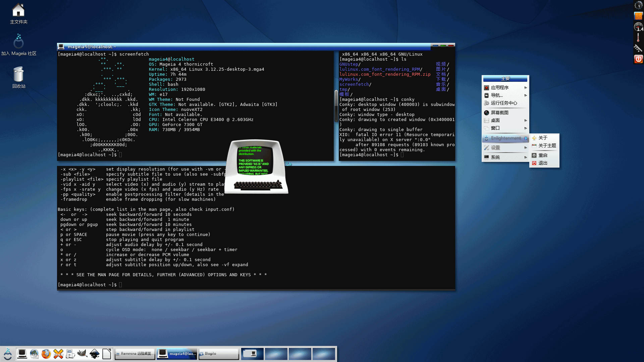The width and height of the screenshot is (644, 362).
Task: Expand the 导航... submenu arrow
Action: tap(526, 95)
